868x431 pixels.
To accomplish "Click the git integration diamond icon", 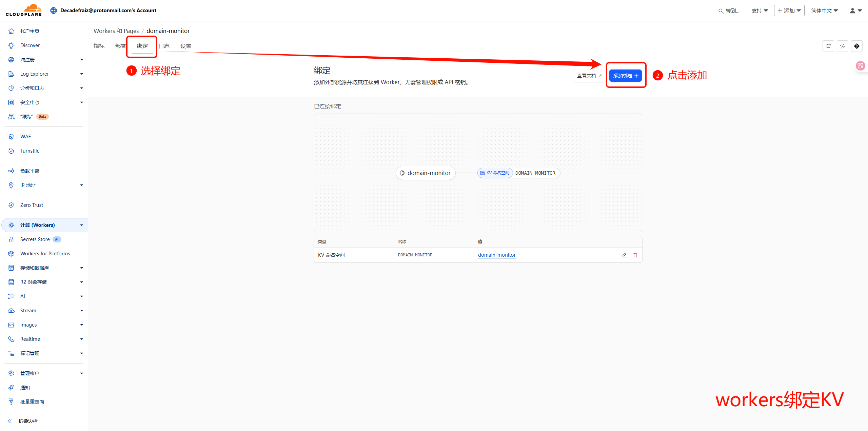I will (857, 46).
